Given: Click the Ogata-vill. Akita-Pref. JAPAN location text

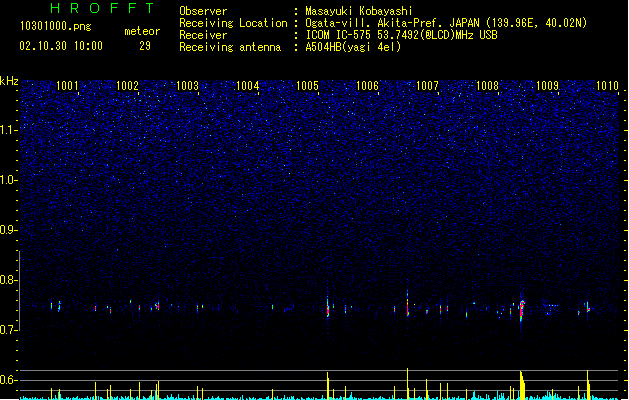Looking at the screenshot, I should (x=392, y=23).
